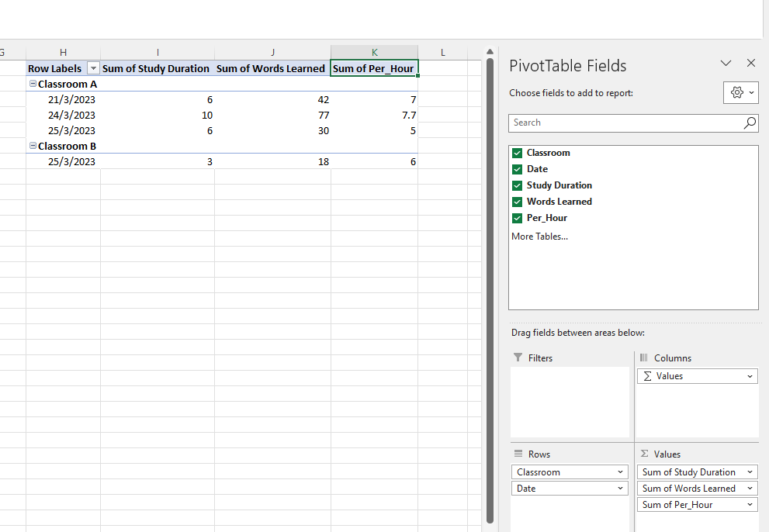Viewport: 769px width, 532px height.
Task: Uncheck the Classroom field checkbox
Action: tap(517, 153)
